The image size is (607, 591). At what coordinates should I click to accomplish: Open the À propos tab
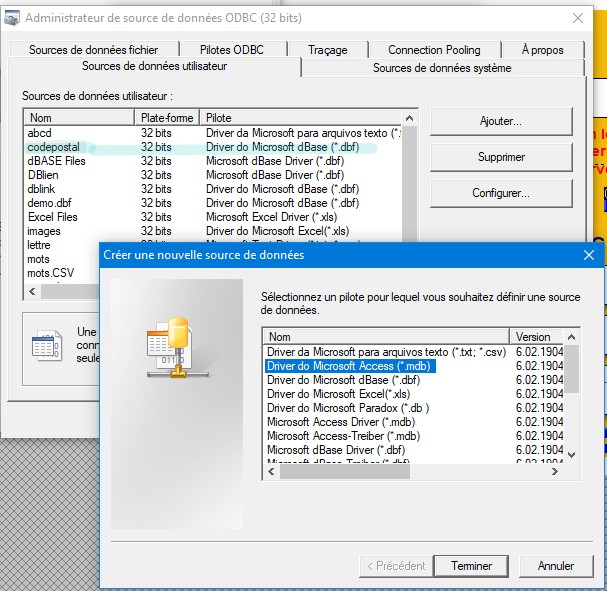[542, 50]
